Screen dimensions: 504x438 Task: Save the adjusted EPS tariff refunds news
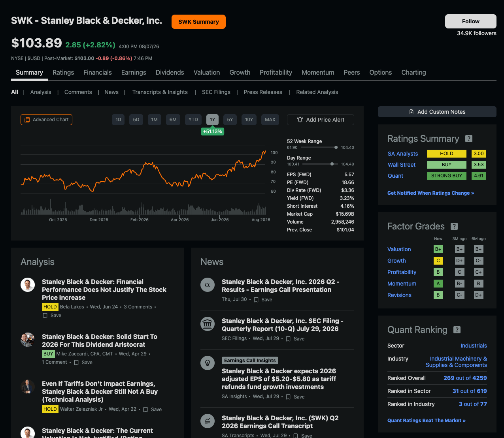295,397
